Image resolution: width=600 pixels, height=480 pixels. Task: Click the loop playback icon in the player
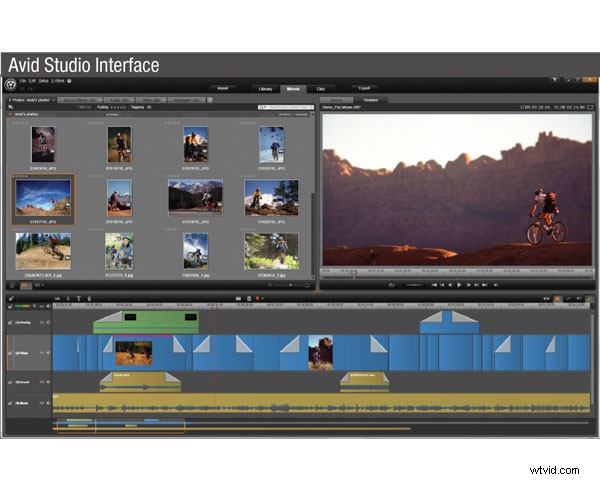click(x=391, y=285)
